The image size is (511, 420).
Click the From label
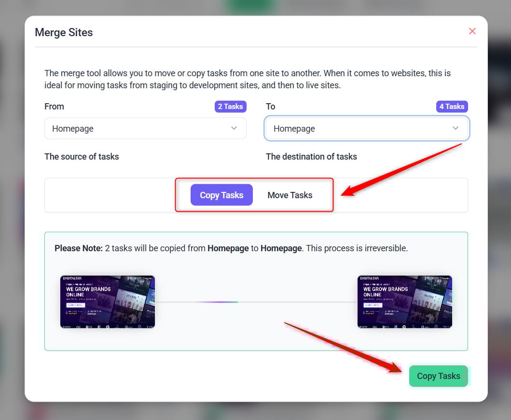point(54,107)
